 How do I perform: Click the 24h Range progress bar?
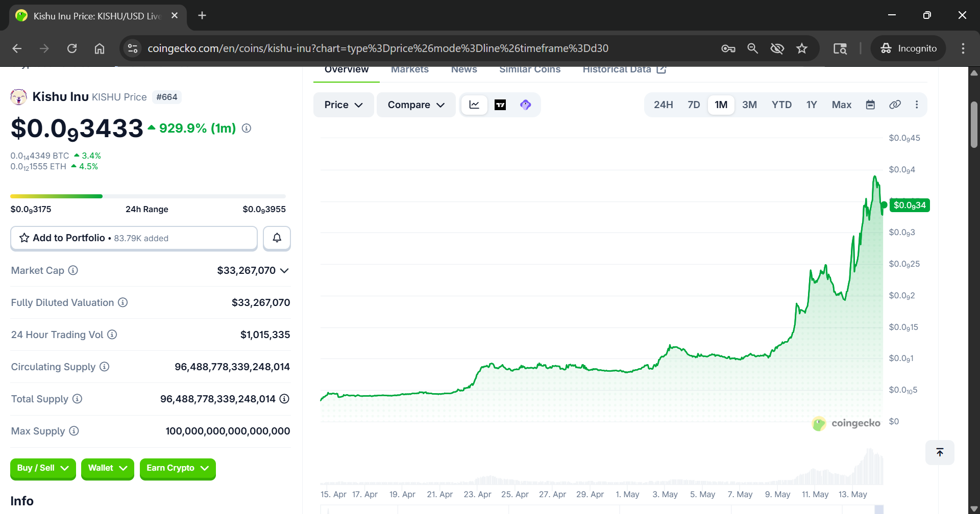pyautogui.click(x=148, y=196)
